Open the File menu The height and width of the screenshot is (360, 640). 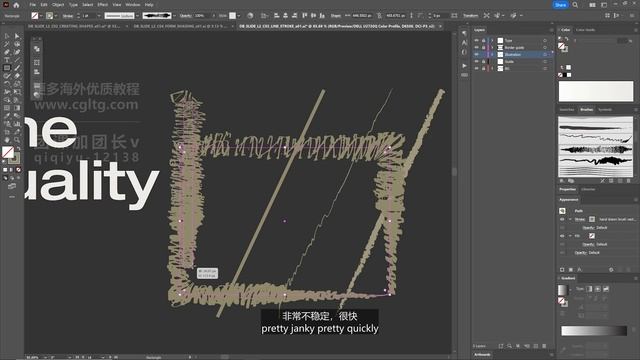tap(32, 5)
